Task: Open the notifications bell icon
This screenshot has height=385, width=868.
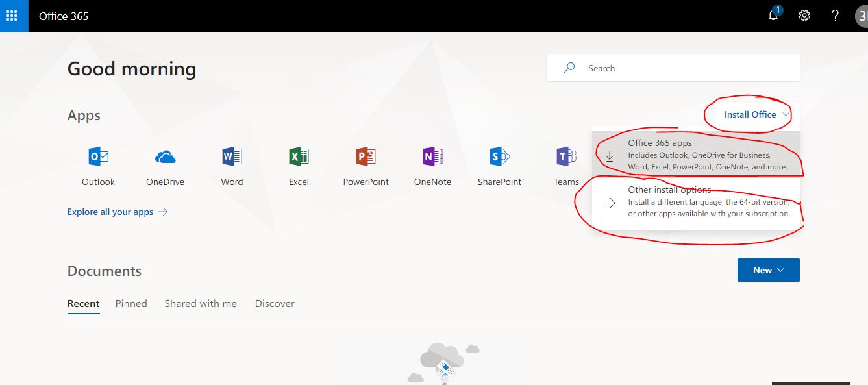Action: 774,16
